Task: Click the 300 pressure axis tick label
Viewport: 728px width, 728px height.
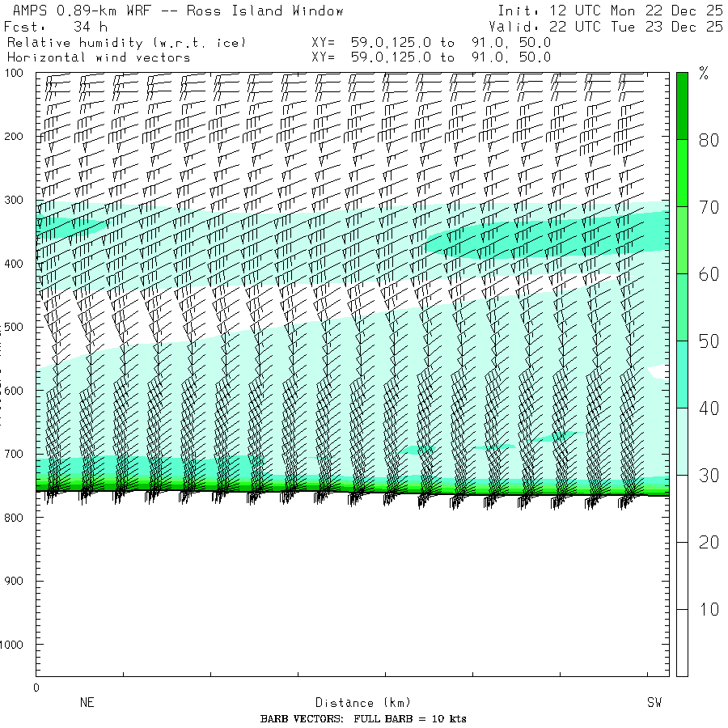Action: tap(15, 200)
